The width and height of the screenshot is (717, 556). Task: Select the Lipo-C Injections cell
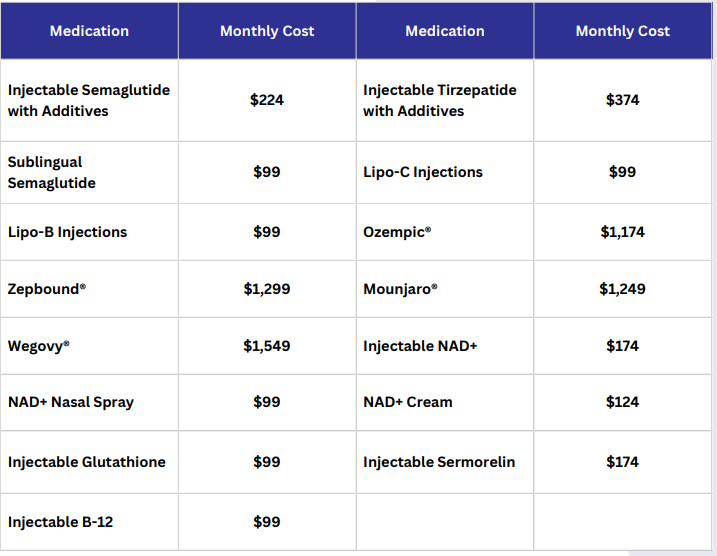point(423,172)
